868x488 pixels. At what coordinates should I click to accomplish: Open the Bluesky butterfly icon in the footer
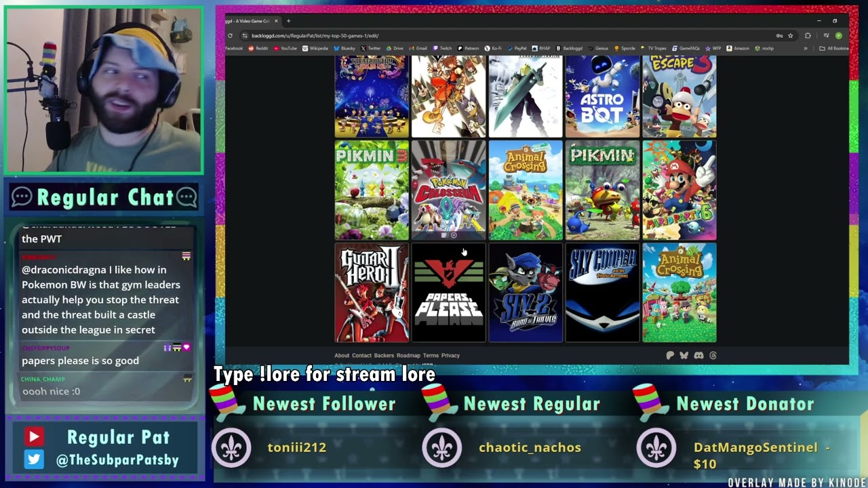(684, 355)
